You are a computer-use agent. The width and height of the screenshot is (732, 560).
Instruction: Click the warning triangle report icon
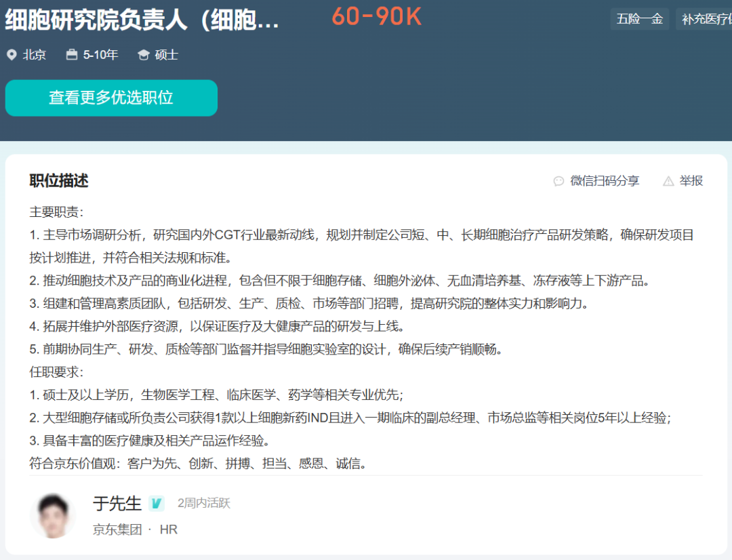(x=668, y=181)
